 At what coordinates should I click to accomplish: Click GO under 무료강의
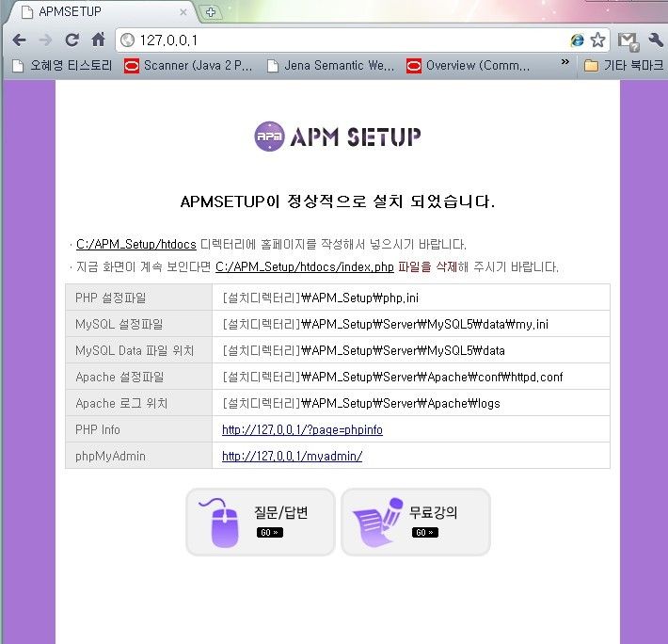tap(424, 532)
